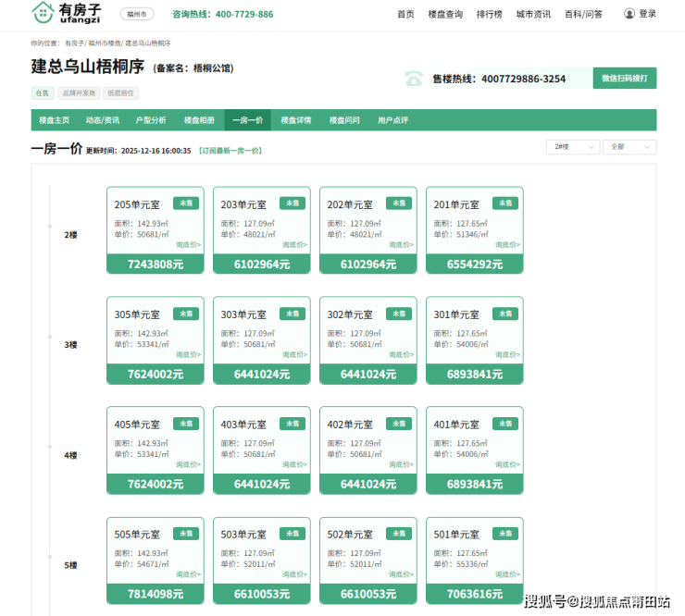The height and width of the screenshot is (616, 685).
Task: Click the 在售 status tag
Action: pos(43,93)
